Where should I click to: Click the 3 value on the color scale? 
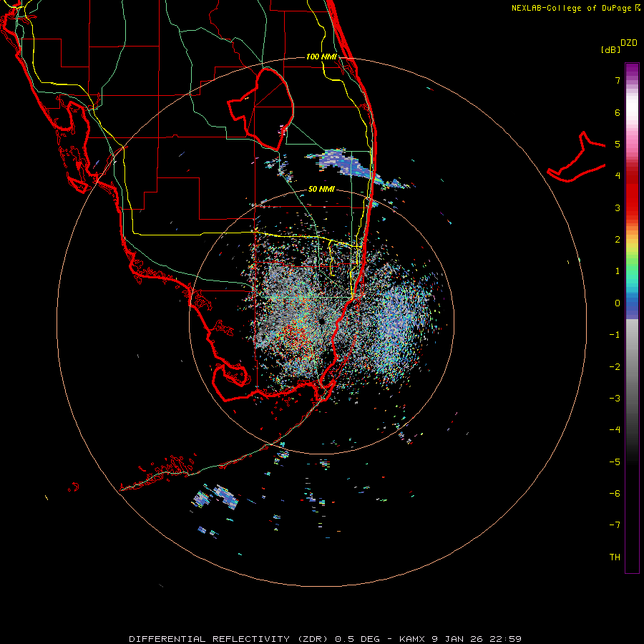click(618, 208)
